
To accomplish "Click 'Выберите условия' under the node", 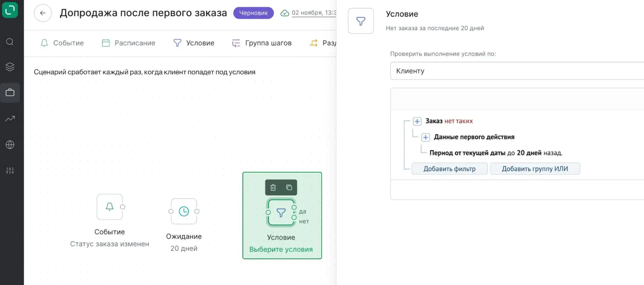I will tap(281, 250).
